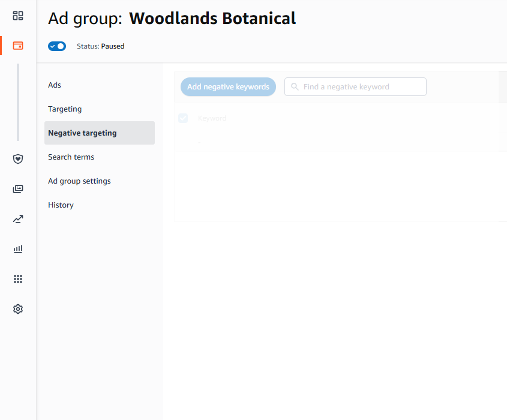Select the Negative targeting section
The image size is (507, 420).
pos(100,133)
